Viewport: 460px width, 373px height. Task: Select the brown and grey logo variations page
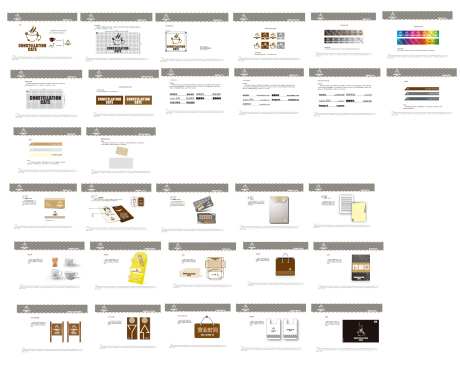click(269, 37)
